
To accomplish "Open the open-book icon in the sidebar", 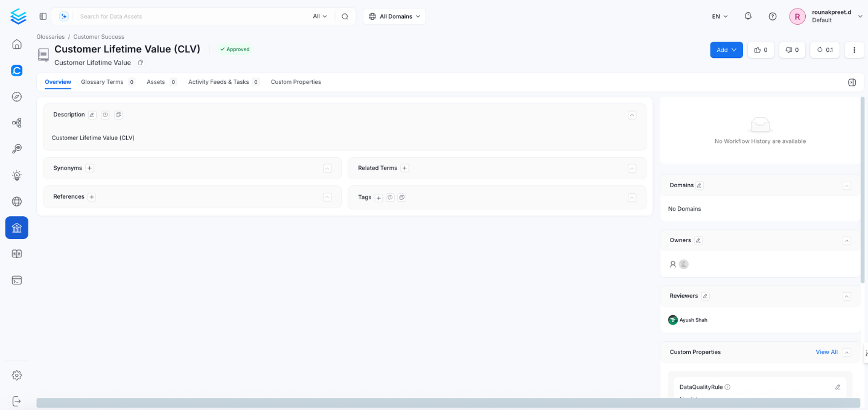I will click(17, 254).
